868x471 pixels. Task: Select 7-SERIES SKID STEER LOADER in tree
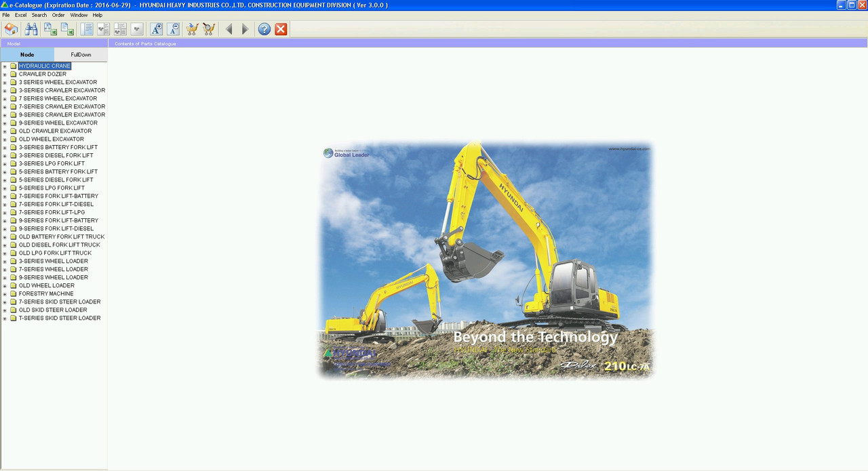(60, 302)
